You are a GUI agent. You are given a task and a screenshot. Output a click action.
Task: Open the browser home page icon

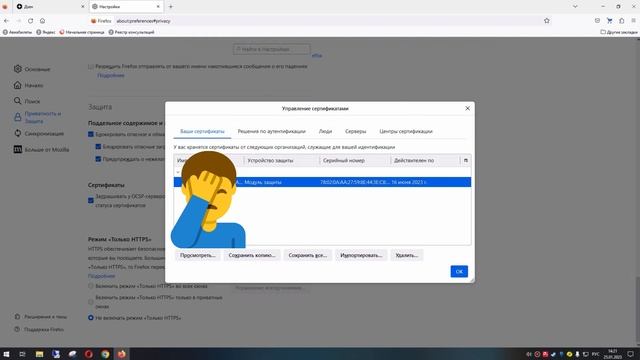(x=42, y=21)
